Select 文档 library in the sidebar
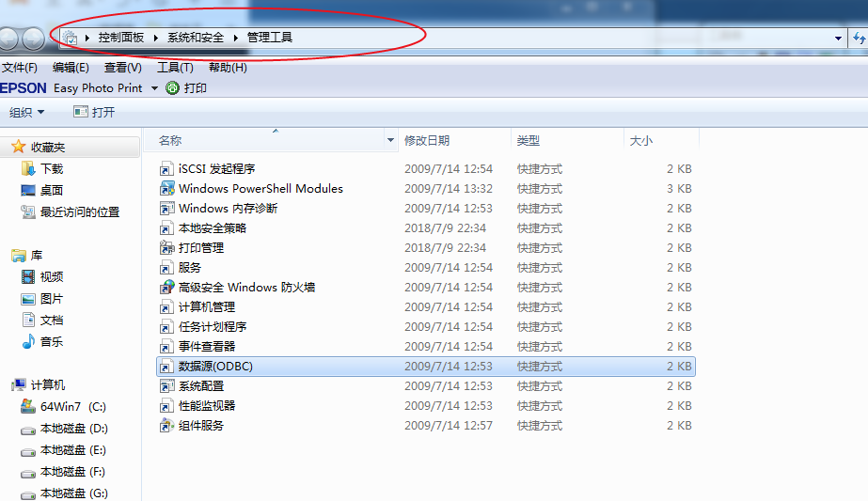The image size is (868, 501). click(52, 320)
